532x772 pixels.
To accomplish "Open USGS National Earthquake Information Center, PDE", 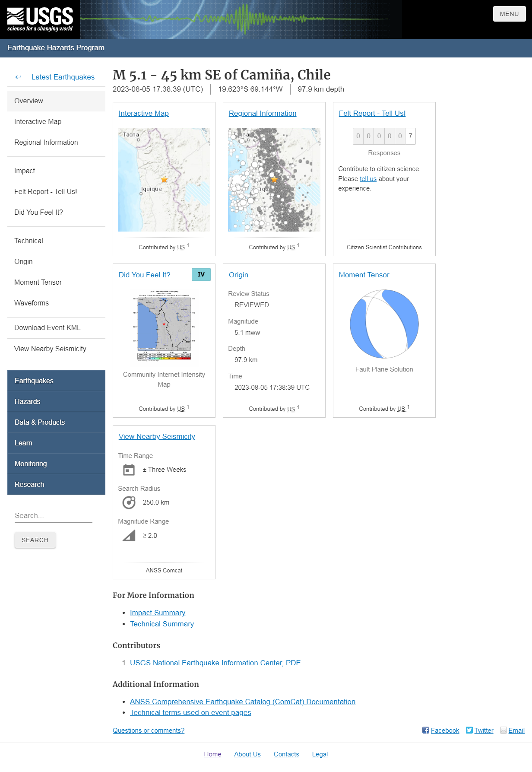I will pos(215,663).
